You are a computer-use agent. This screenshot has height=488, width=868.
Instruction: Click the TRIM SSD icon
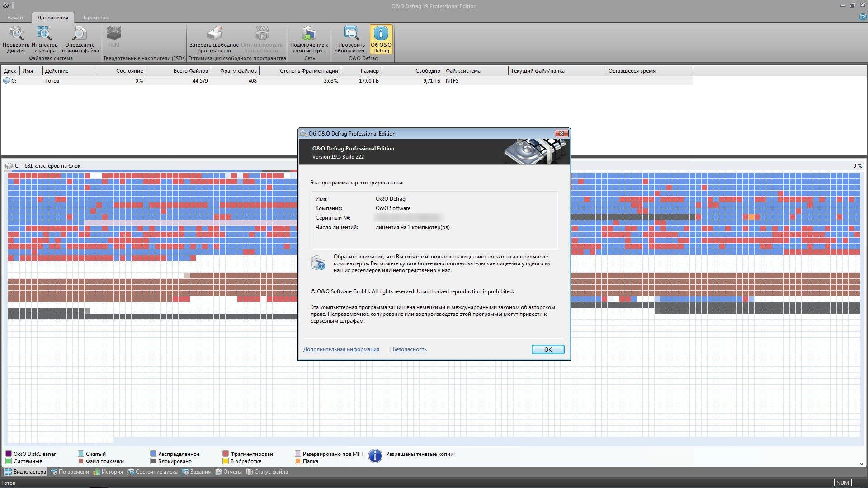[113, 33]
